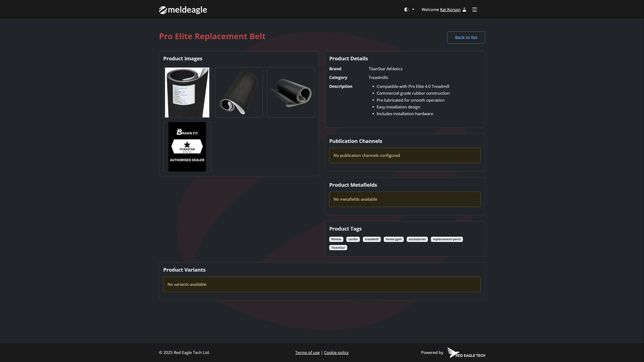
Task: Open the Terms of use link
Action: tap(307, 352)
